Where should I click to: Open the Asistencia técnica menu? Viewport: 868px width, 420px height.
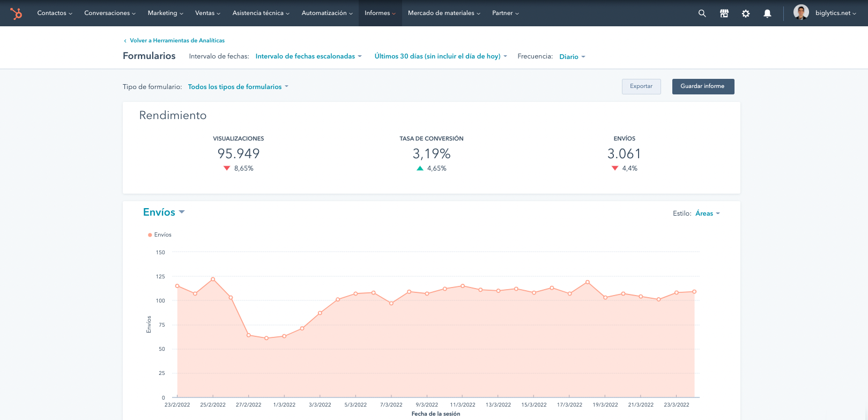click(261, 13)
